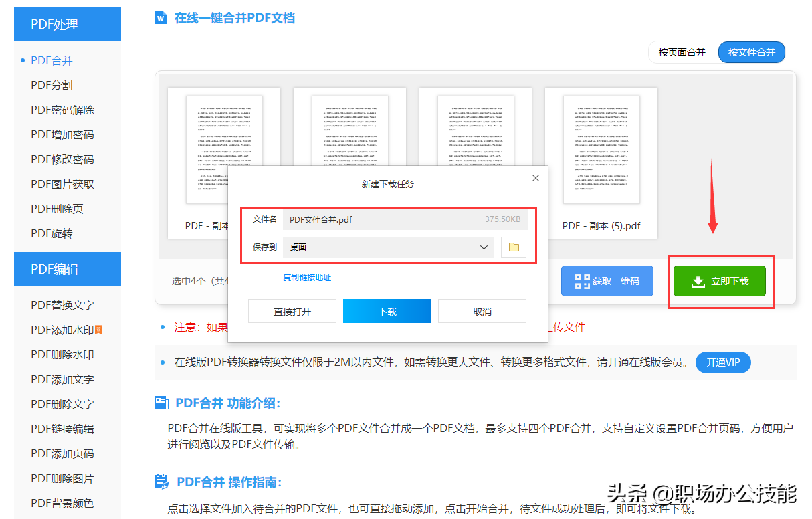Switch to 按页面合并 mode
812x519 pixels.
[682, 52]
